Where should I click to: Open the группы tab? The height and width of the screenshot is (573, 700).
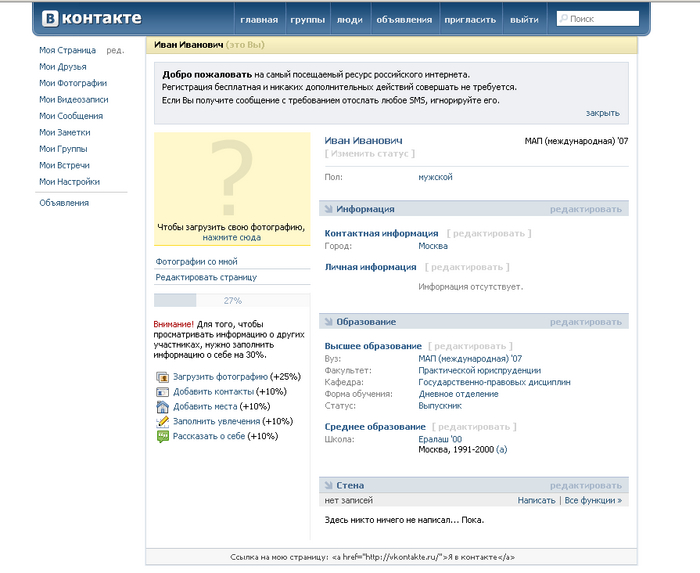(x=308, y=20)
